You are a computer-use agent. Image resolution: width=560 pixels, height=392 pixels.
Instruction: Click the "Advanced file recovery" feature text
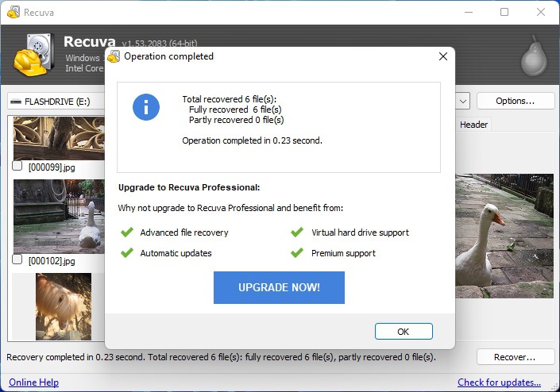pos(184,233)
